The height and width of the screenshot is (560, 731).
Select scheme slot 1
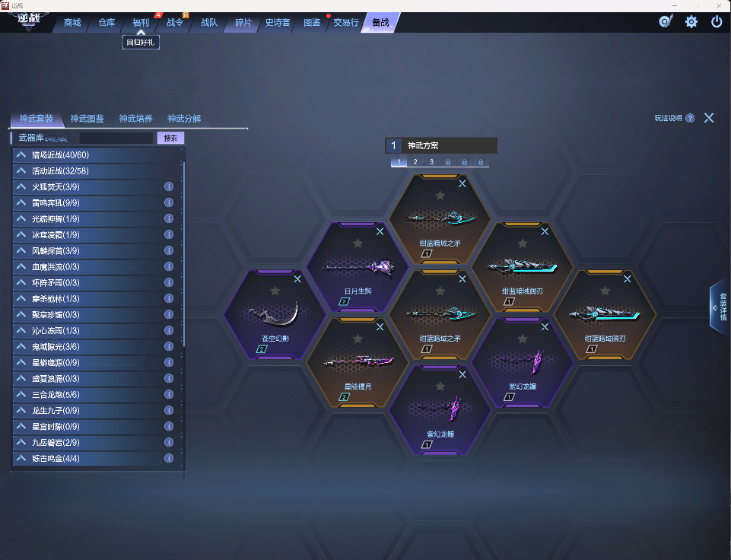pos(399,162)
